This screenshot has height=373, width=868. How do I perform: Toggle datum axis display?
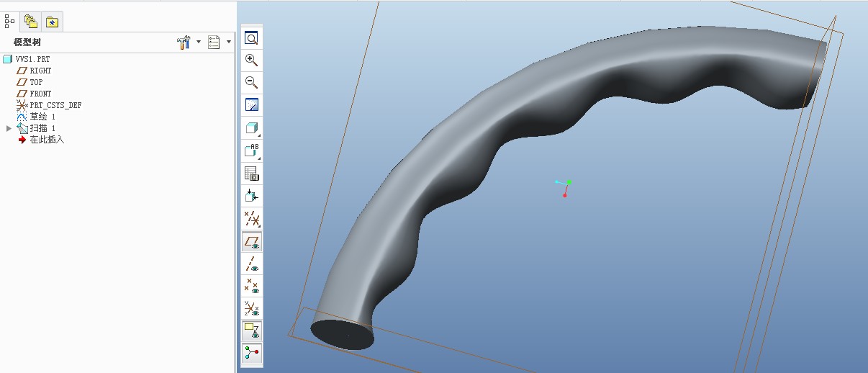pos(251,264)
